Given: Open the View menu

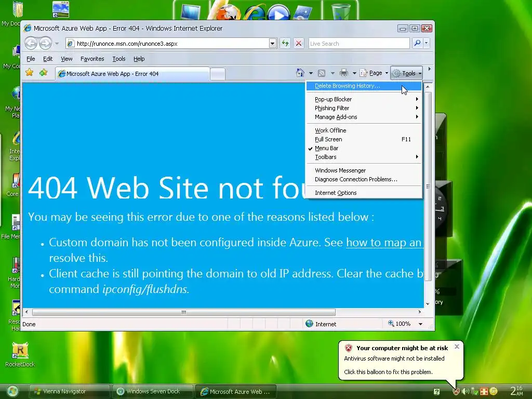Looking at the screenshot, I should click(66, 59).
